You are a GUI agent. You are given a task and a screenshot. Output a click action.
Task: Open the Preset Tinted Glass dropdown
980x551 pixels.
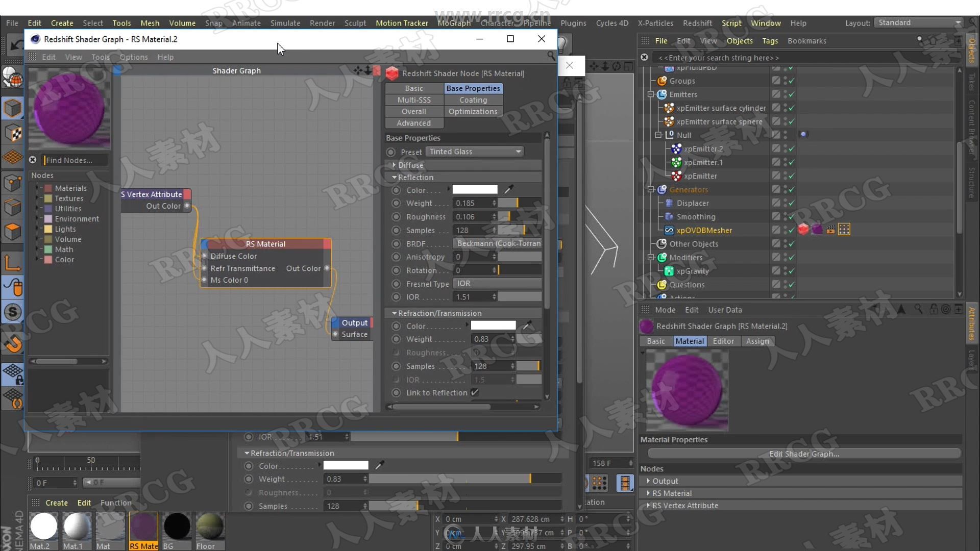point(475,152)
